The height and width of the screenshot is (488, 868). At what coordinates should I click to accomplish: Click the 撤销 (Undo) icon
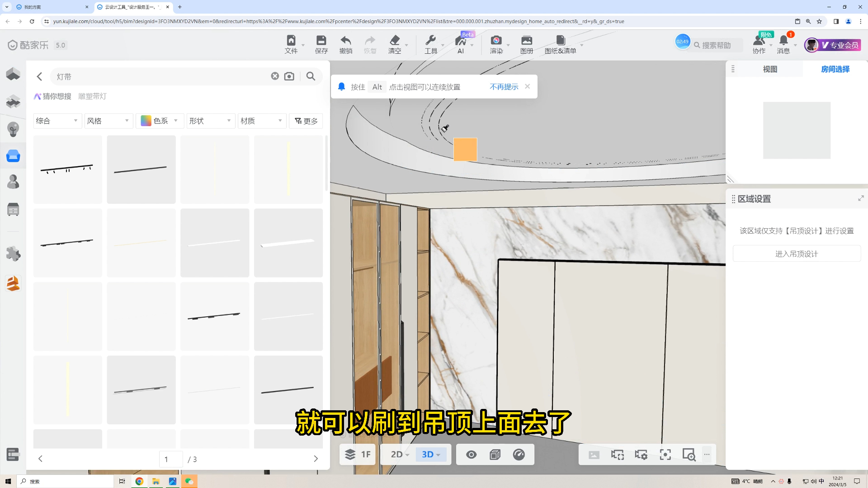[x=345, y=45]
